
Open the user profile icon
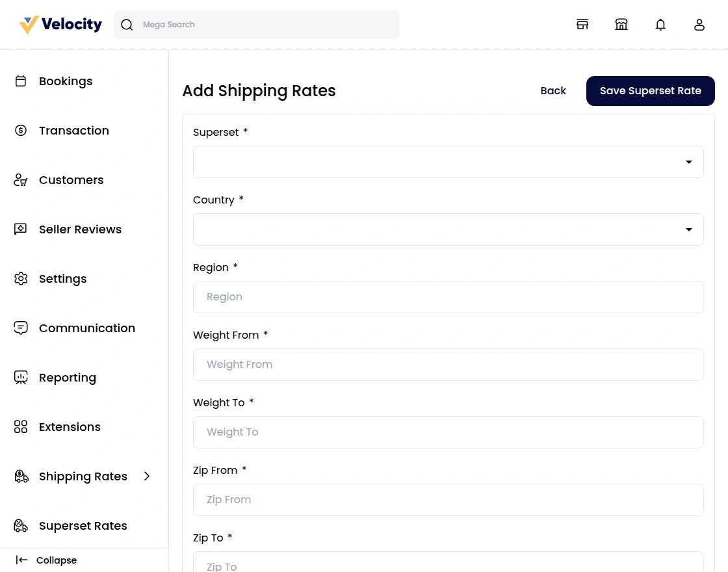coord(699,25)
